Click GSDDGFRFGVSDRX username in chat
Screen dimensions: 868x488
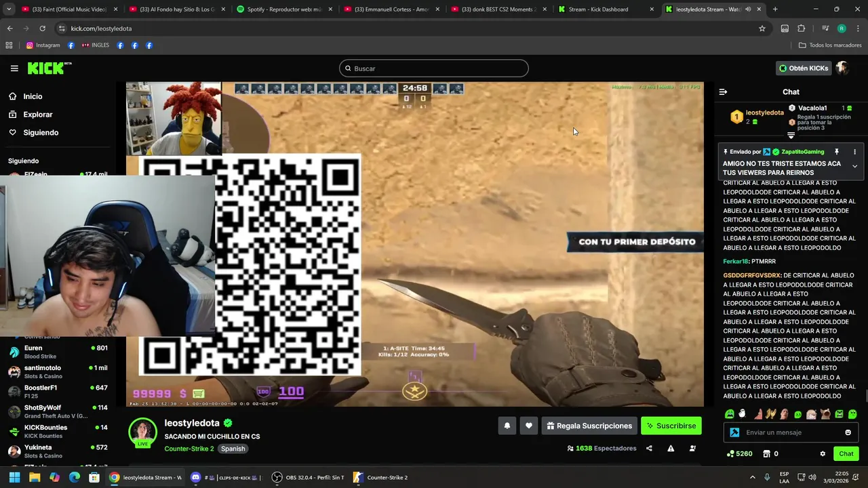751,276
